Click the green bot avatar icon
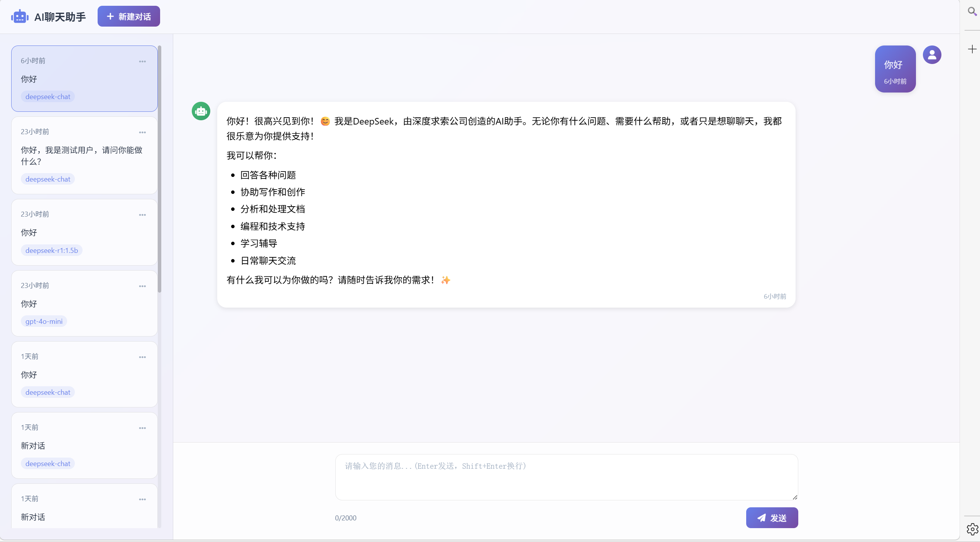 201,111
